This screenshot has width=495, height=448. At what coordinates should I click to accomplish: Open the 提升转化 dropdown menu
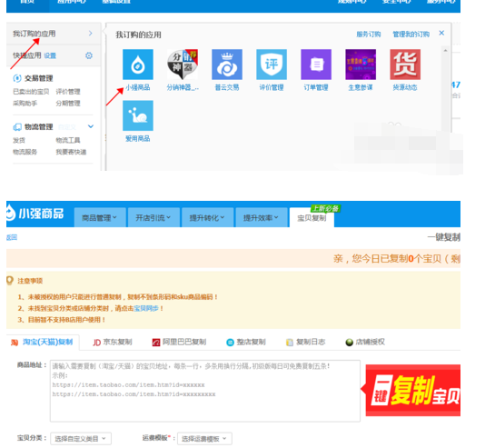(x=207, y=217)
